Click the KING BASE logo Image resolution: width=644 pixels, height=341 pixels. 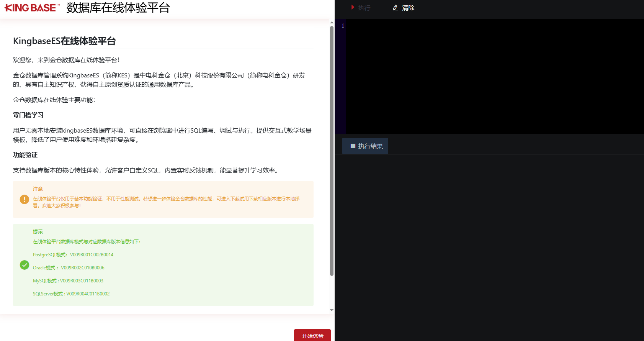[32, 8]
